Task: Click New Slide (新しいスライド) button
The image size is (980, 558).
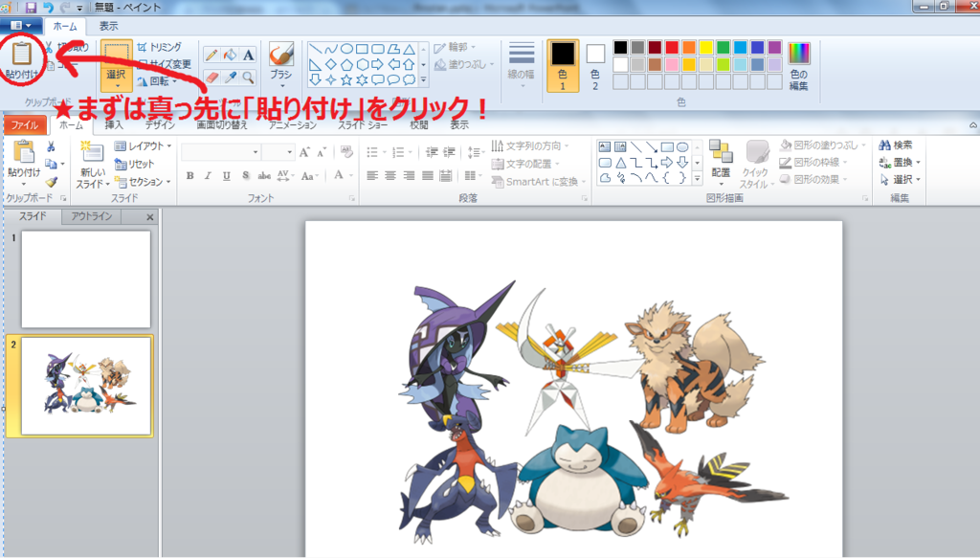Action: click(93, 165)
